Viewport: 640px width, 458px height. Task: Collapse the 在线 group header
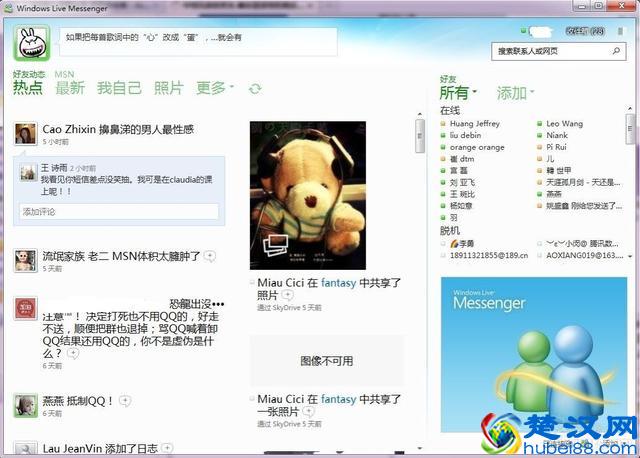pos(450,111)
